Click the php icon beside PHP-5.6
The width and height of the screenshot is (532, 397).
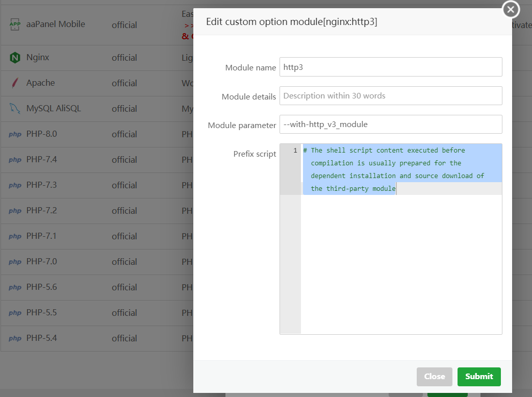[15, 287]
